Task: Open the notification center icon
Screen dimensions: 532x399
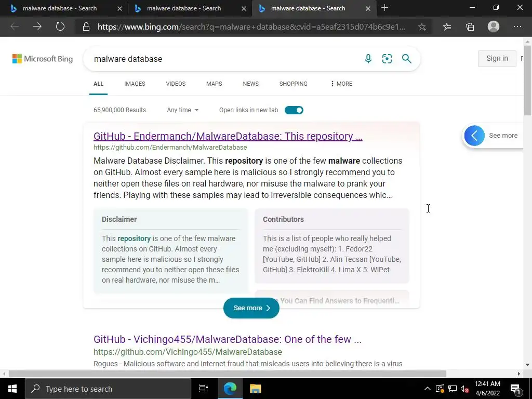Action: coord(515,389)
